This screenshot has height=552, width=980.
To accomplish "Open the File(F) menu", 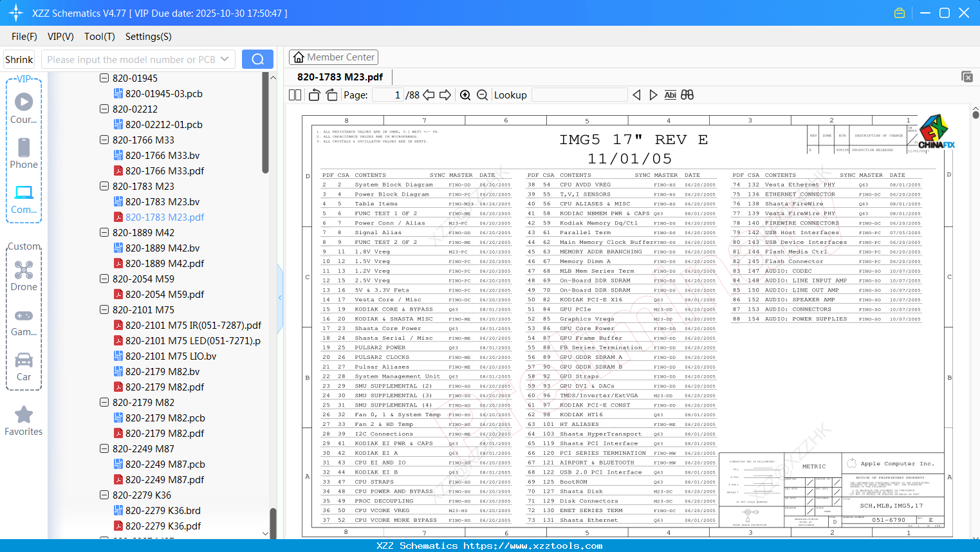I will pos(24,37).
